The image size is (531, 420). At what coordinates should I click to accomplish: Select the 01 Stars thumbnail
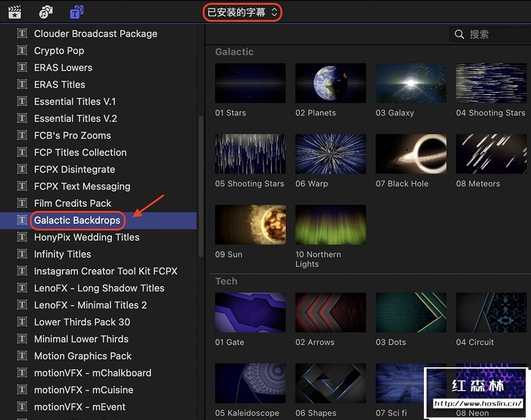tap(250, 83)
